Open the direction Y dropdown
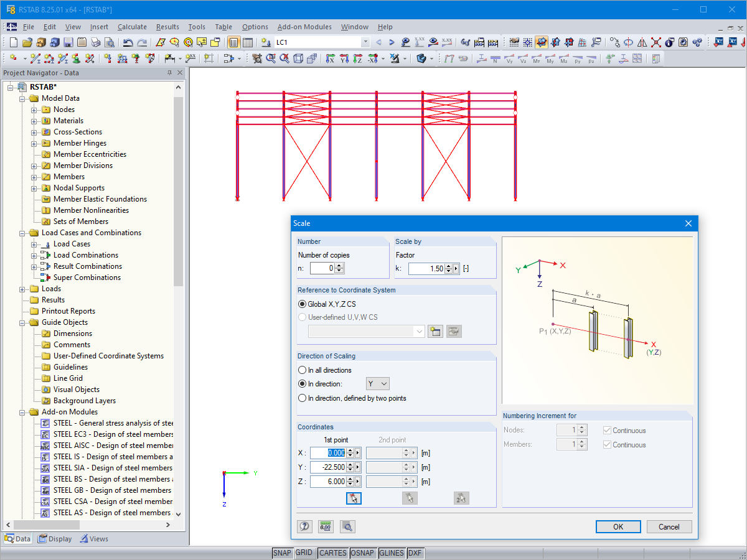Image resolution: width=747 pixels, height=560 pixels. [377, 384]
